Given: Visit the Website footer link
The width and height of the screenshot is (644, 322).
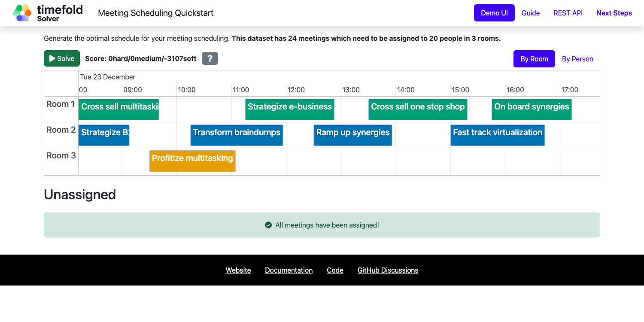Looking at the screenshot, I should pyautogui.click(x=238, y=270).
